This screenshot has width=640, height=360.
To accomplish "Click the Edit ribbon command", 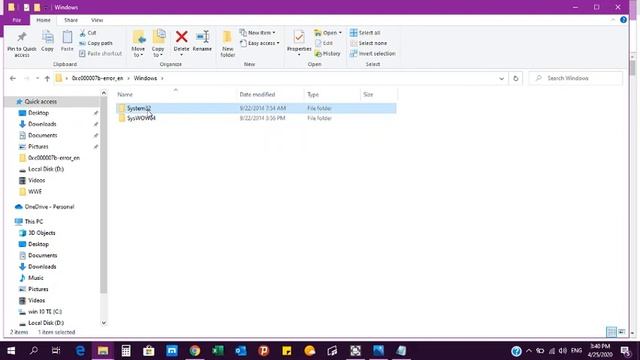I will pyautogui.click(x=324, y=43).
